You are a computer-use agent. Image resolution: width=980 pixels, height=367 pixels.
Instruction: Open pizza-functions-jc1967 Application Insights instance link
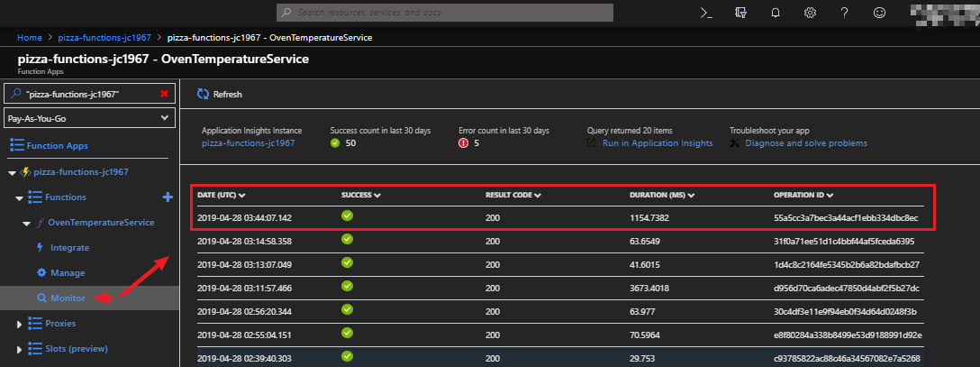tap(248, 143)
